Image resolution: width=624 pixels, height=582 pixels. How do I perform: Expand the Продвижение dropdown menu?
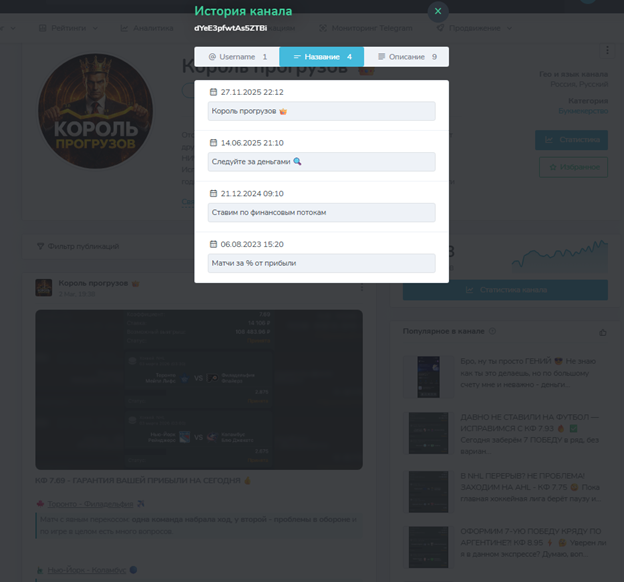[x=474, y=28]
